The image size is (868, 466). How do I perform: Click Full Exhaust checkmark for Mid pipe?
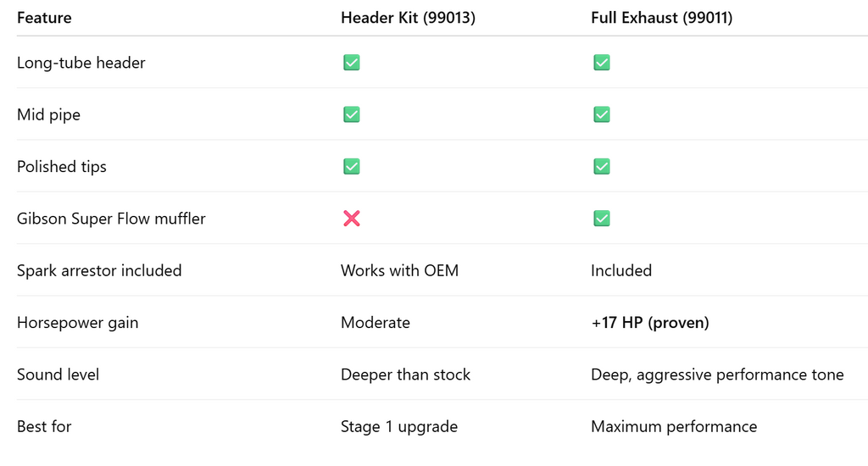point(601,114)
